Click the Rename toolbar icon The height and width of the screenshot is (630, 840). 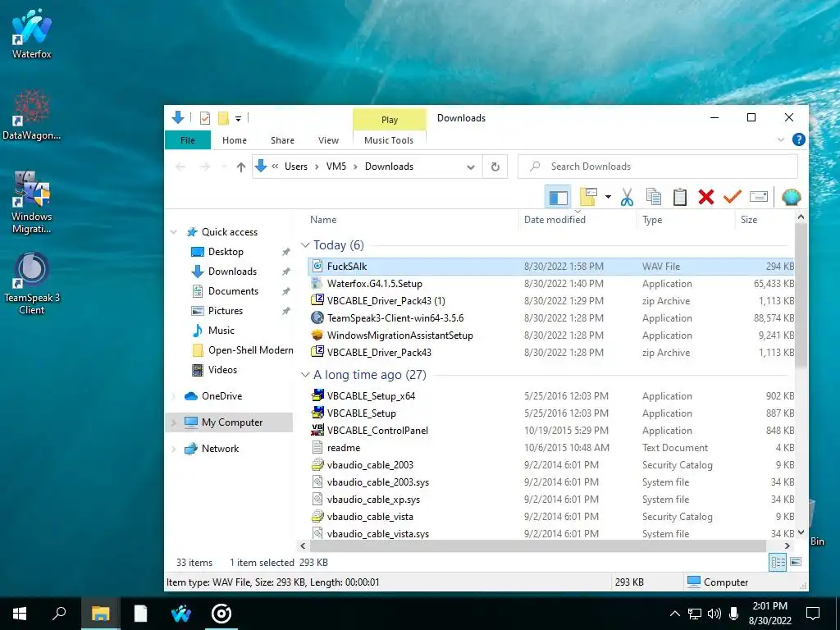pos(759,197)
